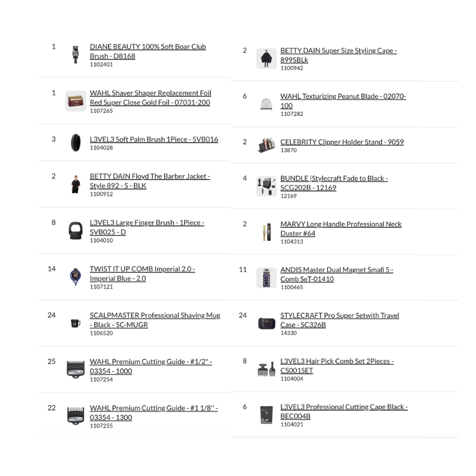Image resolution: width=476 pixels, height=476 pixels.
Task: Click the Scalpmaster shaving mug image
Action: [x=76, y=324]
